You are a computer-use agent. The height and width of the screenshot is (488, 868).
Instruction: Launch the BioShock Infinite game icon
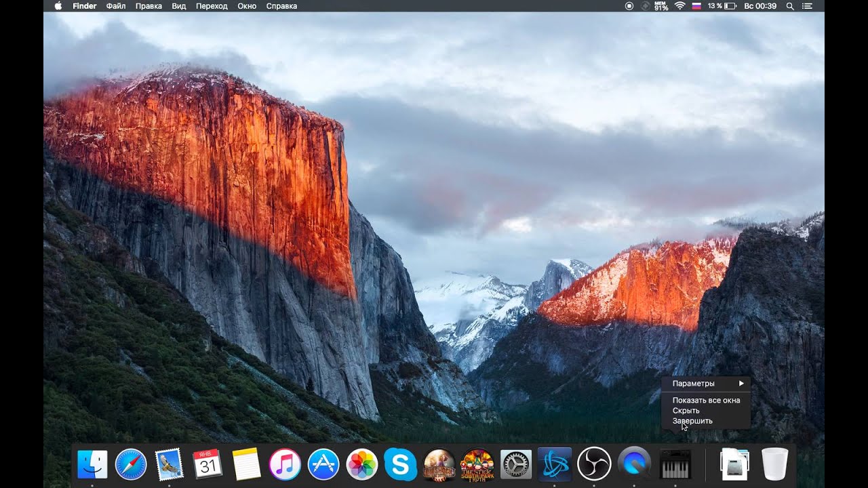[x=439, y=464]
